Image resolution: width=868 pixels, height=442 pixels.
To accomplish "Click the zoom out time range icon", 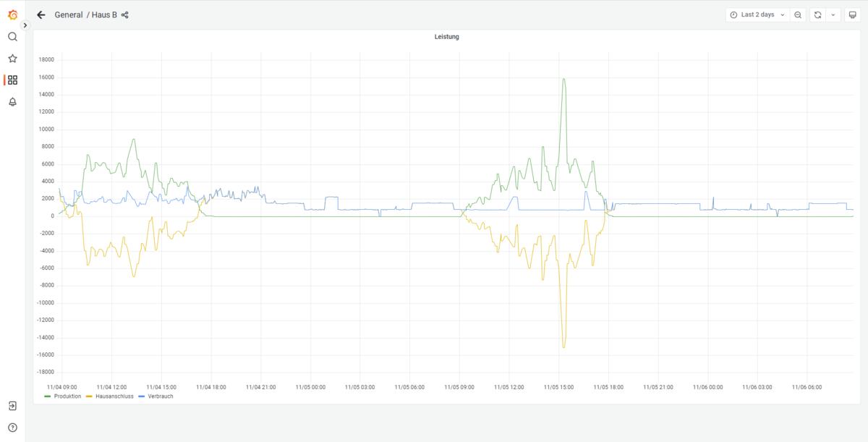I will 797,15.
